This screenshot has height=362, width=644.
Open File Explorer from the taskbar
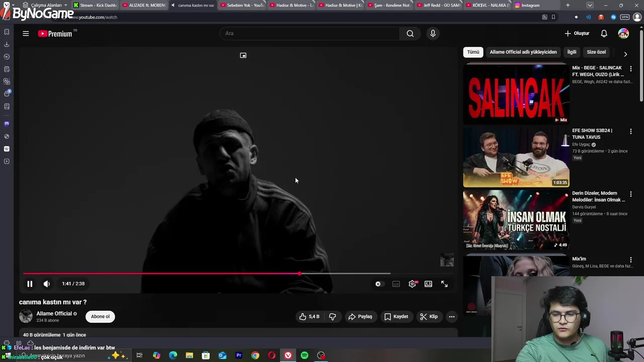[x=189, y=355]
